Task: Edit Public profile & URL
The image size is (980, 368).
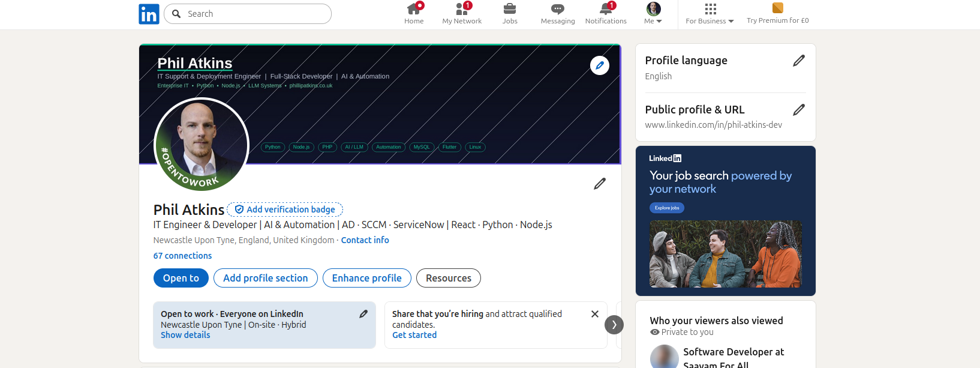Action: click(x=799, y=110)
